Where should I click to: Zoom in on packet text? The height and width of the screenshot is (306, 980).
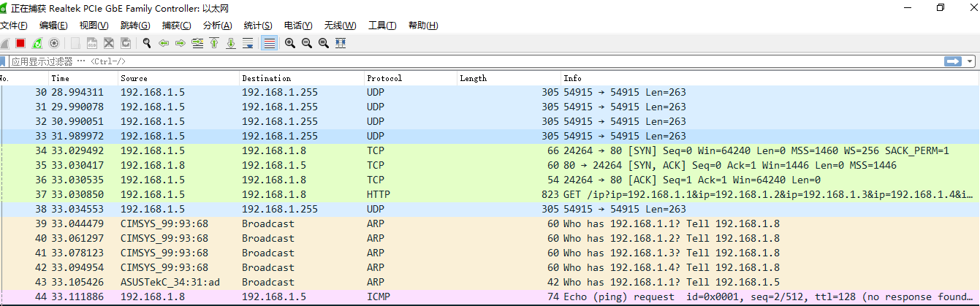pyautogui.click(x=290, y=43)
